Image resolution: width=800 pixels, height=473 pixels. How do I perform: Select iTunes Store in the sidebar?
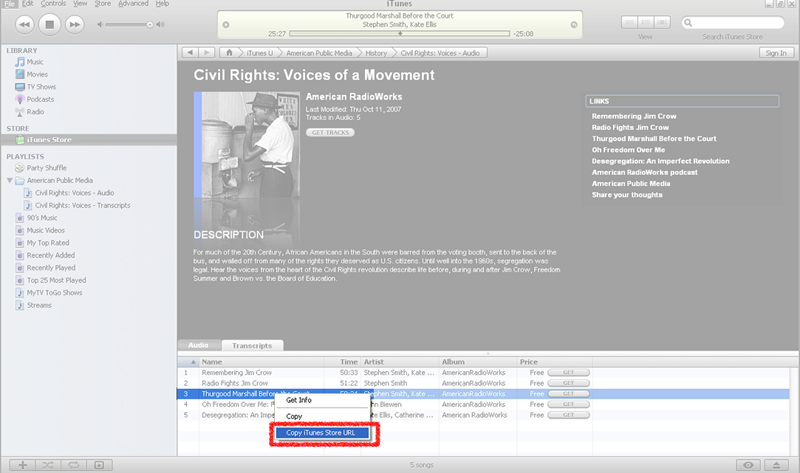89,140
